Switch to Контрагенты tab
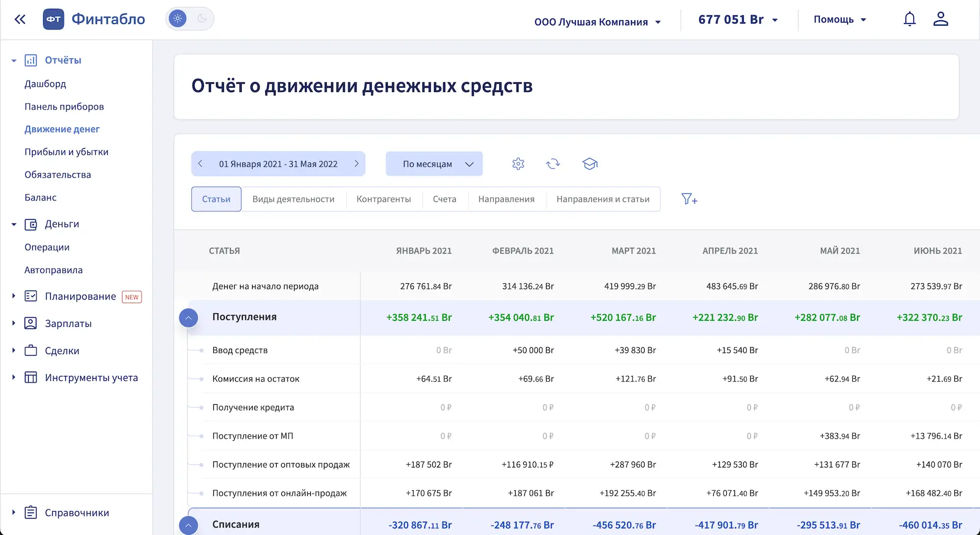This screenshot has height=535, width=980. pos(384,199)
